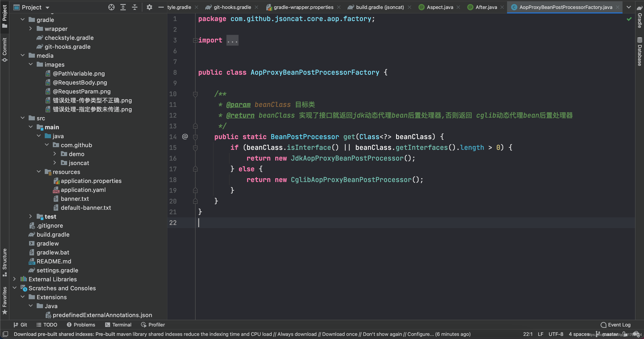Select the Aspect.java tab
This screenshot has height=339, width=644.
point(440,7)
